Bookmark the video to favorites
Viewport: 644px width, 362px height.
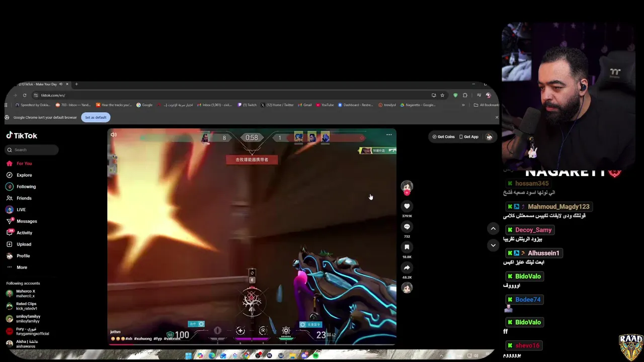pyautogui.click(x=407, y=247)
